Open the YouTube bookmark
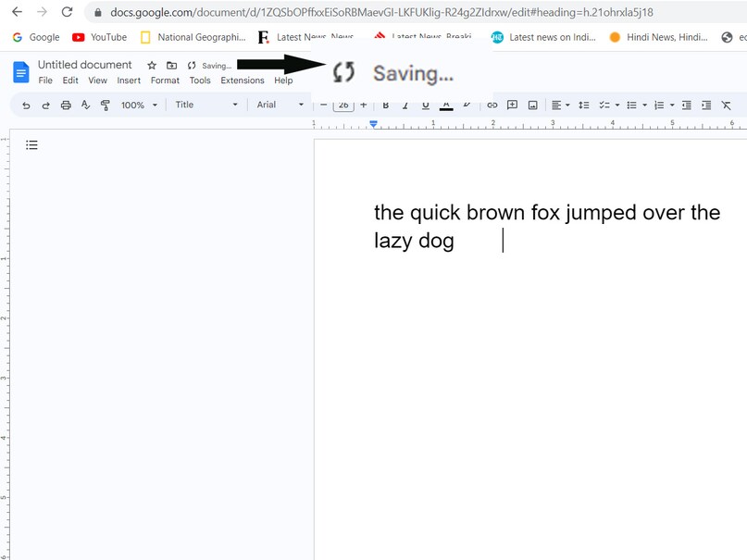The height and width of the screenshot is (560, 747). point(100,37)
